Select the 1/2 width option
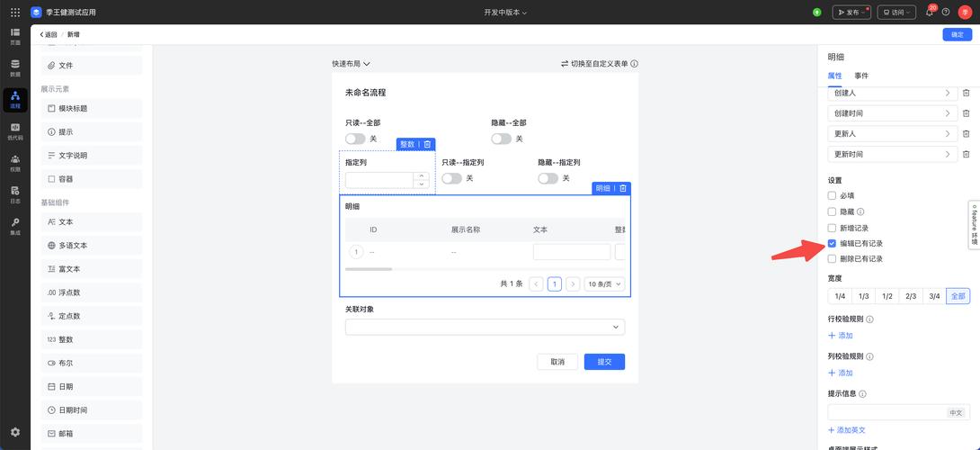This screenshot has width=980, height=450. 886,296
